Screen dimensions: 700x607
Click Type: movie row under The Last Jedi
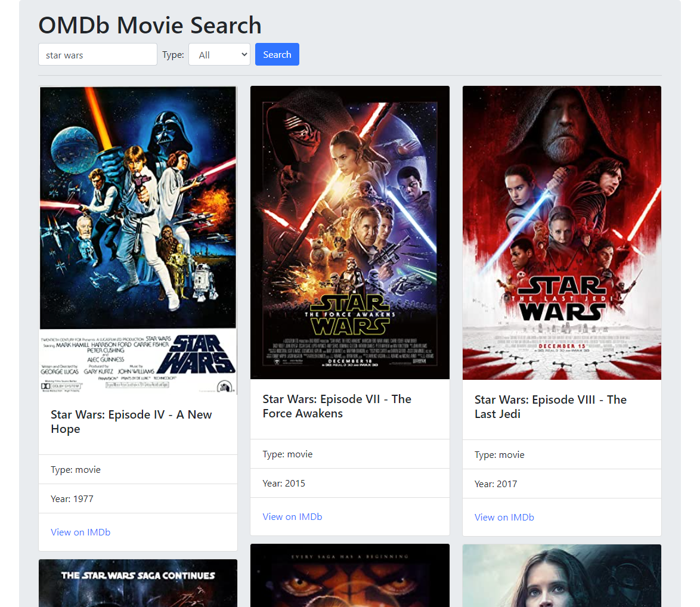point(562,455)
